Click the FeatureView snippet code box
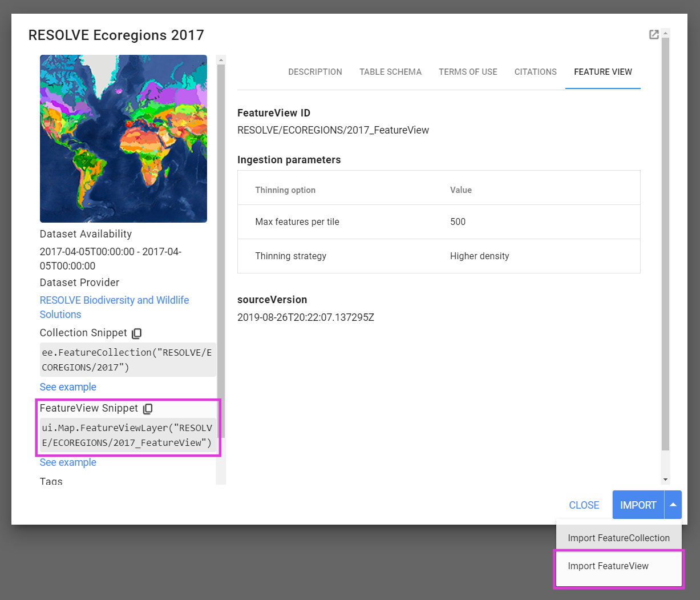Viewport: 700px width, 600px height. point(127,435)
